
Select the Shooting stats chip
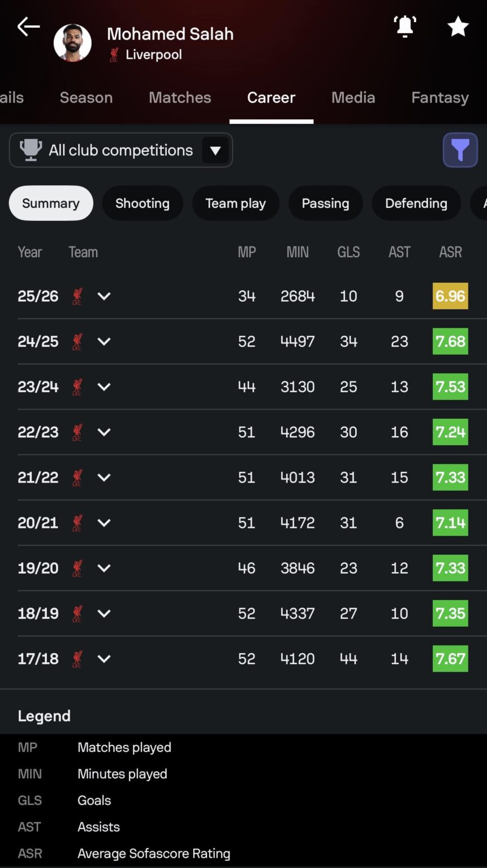(x=143, y=203)
